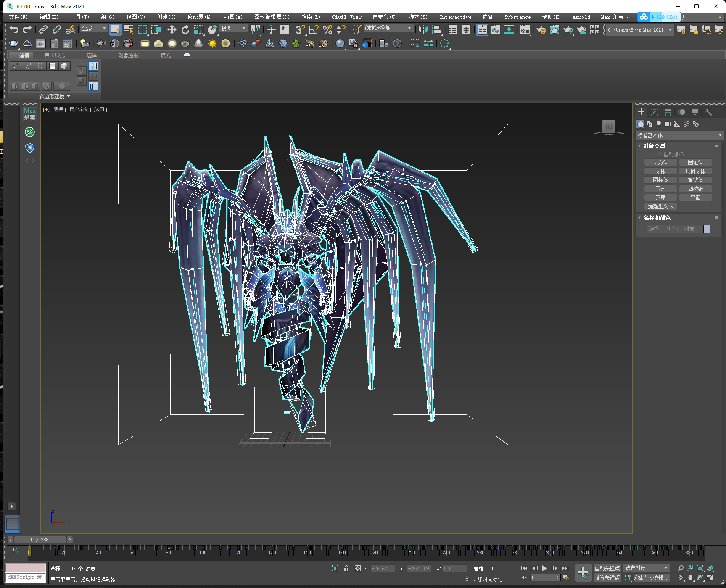Image resolution: width=726 pixels, height=588 pixels.
Task: Toggle the 自动关键点 auto key button
Action: (607, 568)
